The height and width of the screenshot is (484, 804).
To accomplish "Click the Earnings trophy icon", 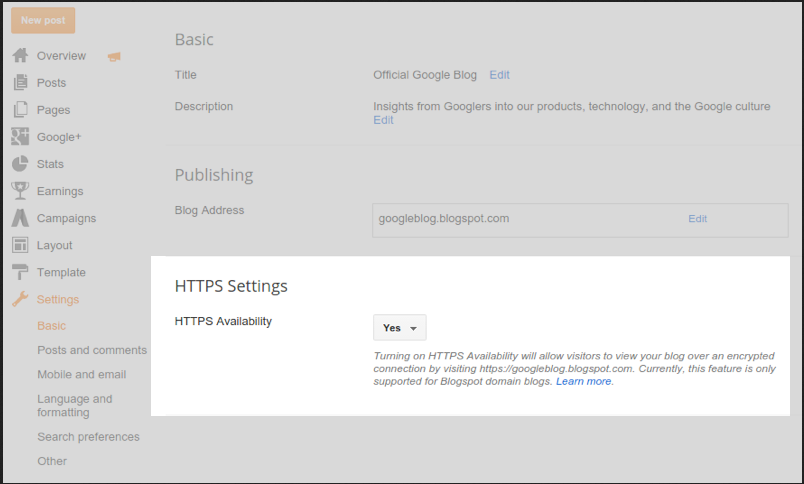I will [x=20, y=191].
